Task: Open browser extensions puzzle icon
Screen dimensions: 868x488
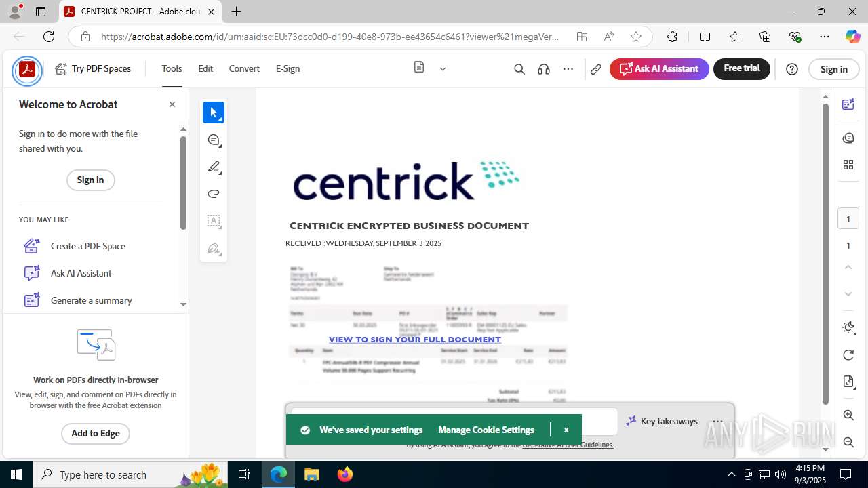Action: click(x=672, y=37)
